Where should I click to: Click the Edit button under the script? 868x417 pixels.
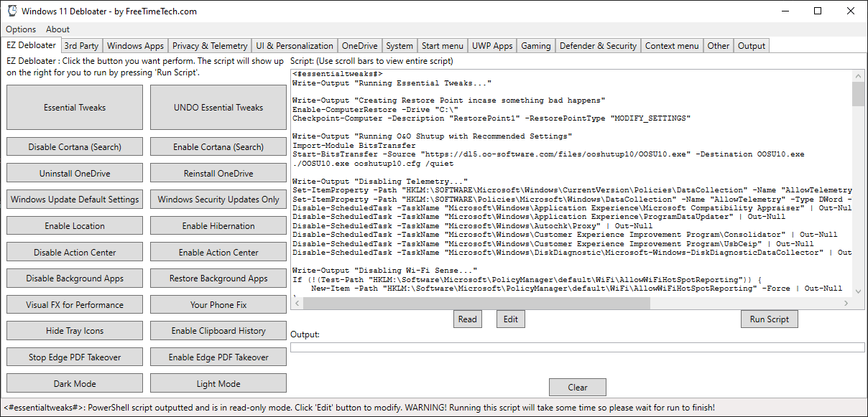pos(510,319)
